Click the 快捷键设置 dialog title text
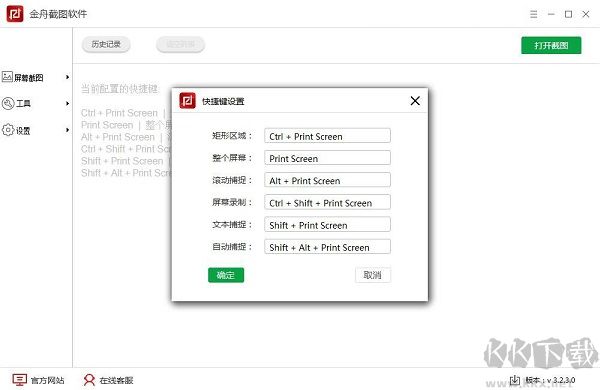 click(x=223, y=101)
